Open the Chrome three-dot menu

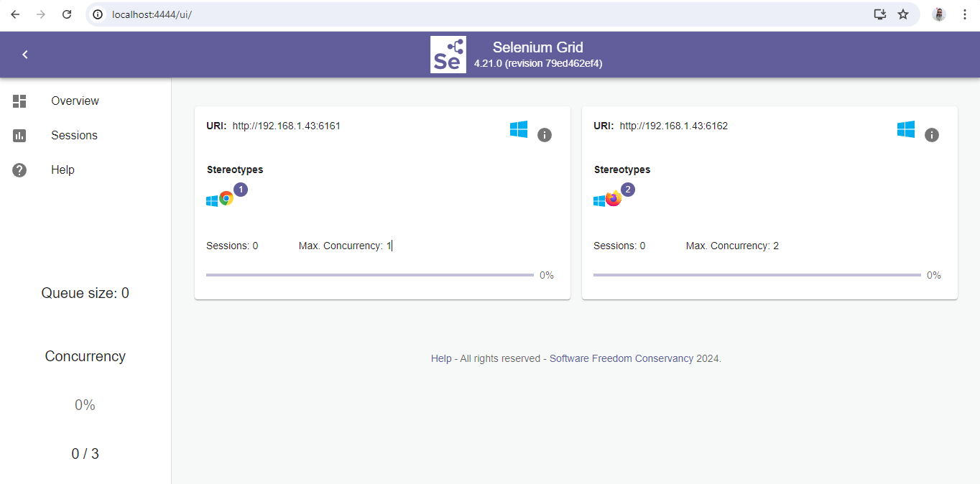964,14
